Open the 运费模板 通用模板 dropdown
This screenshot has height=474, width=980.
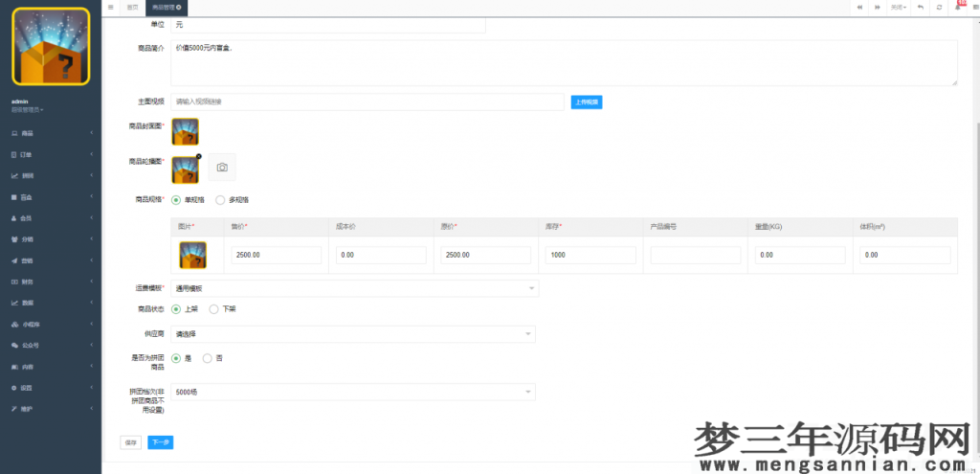point(354,288)
